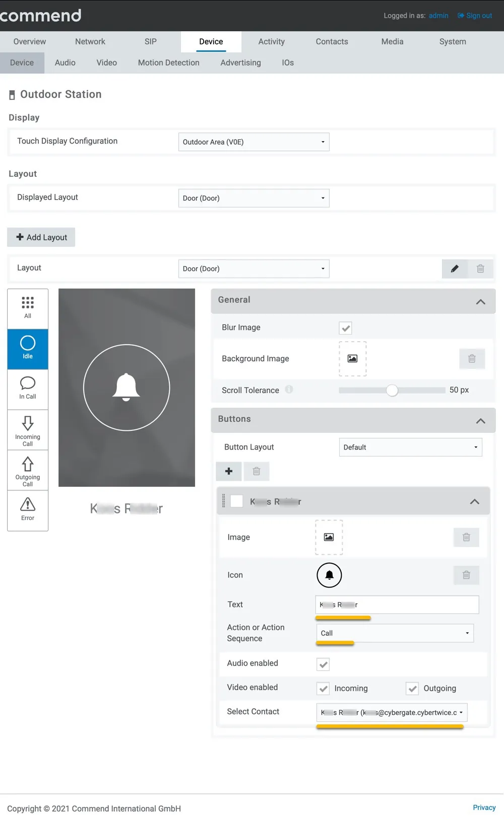Open the Touch Display Configuration dropdown
504x833 pixels.
click(x=254, y=142)
